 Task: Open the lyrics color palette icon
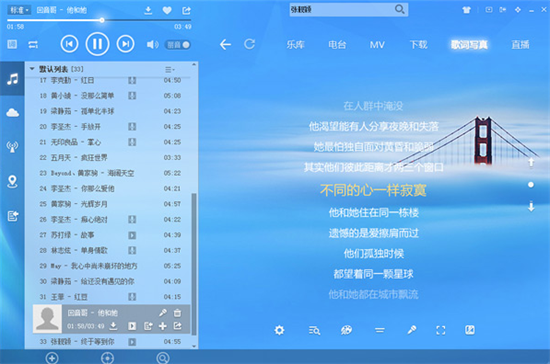346,330
